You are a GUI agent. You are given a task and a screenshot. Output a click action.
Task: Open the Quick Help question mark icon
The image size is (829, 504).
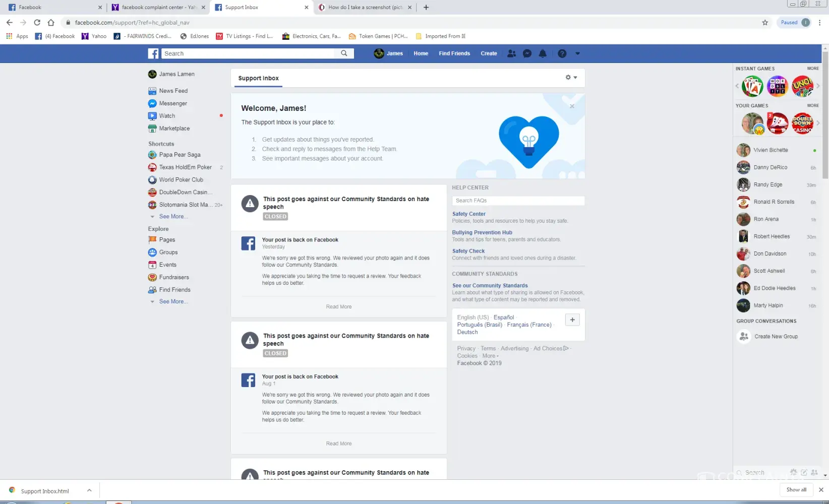click(x=562, y=53)
